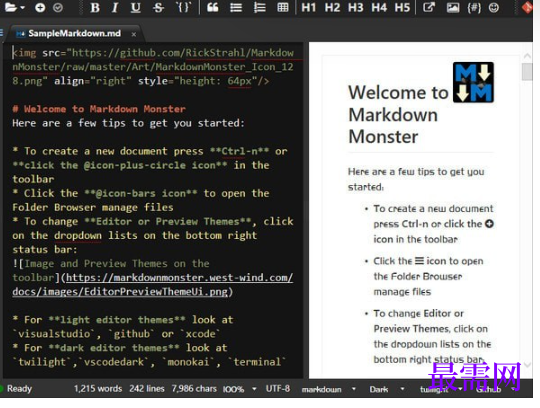
Task: Insert an image
Action: [x=453, y=8]
